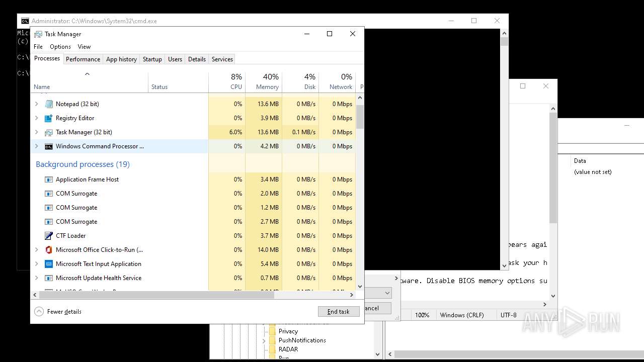The image size is (644, 362).
Task: Expand Microsoft Text Input Application group
Action: (36, 264)
